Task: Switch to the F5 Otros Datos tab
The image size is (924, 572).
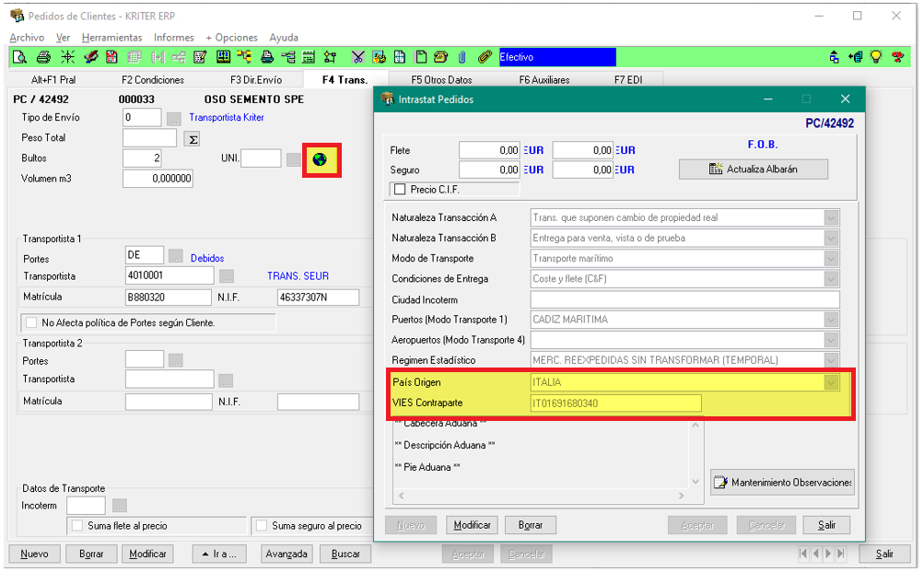Action: coord(441,79)
